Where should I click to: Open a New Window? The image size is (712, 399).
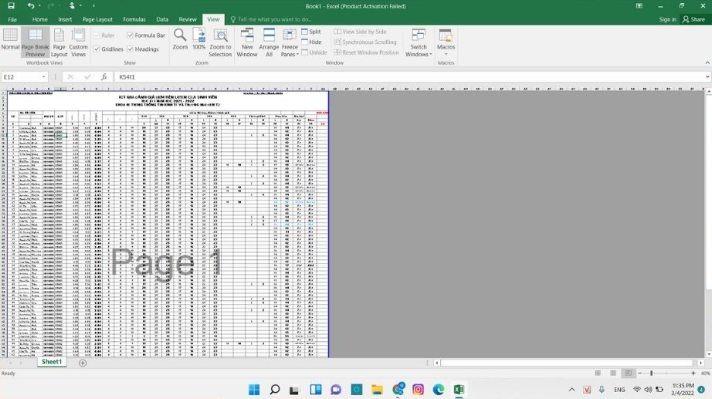coord(247,42)
